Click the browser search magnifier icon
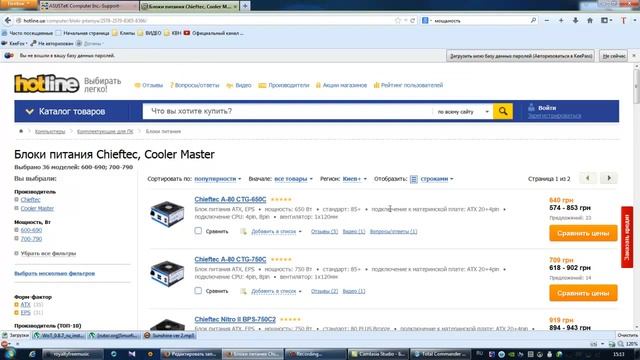This screenshot has height=360, width=640. click(533, 20)
